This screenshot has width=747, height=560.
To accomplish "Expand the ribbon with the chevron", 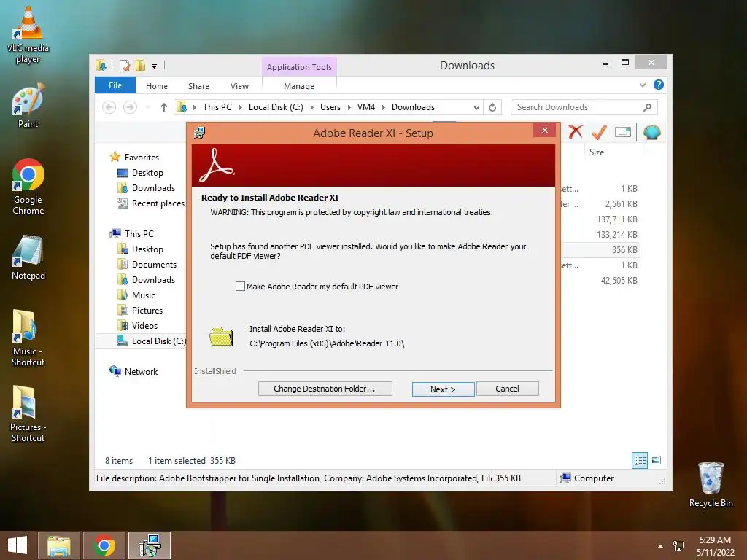I will (642, 85).
